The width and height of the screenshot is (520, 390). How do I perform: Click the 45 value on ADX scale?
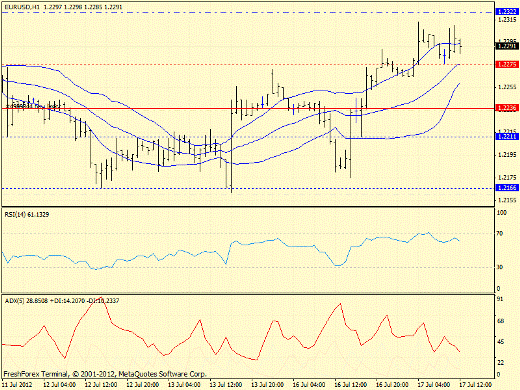pos(500,342)
